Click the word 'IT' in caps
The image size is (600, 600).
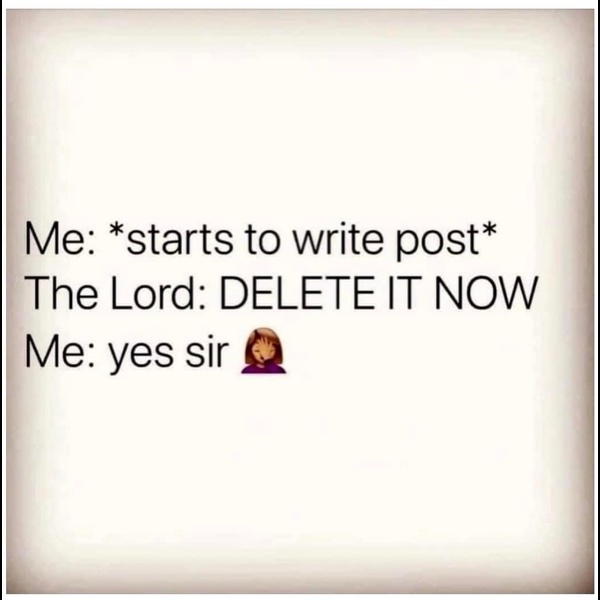(x=400, y=293)
